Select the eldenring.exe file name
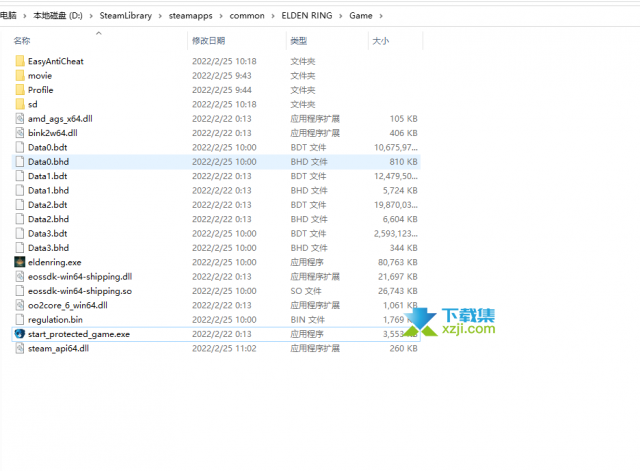Screen dimensions: 640x471 (55, 262)
